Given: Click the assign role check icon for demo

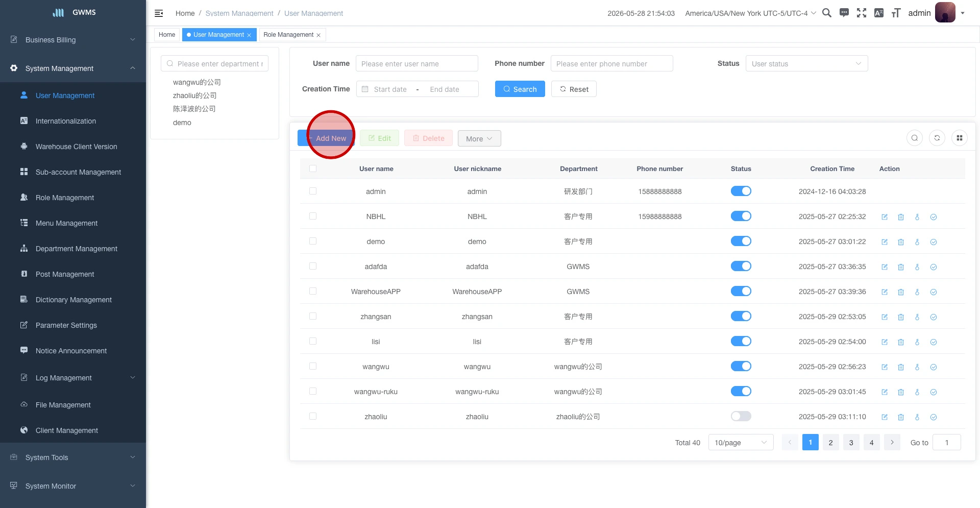Looking at the screenshot, I should click(934, 242).
